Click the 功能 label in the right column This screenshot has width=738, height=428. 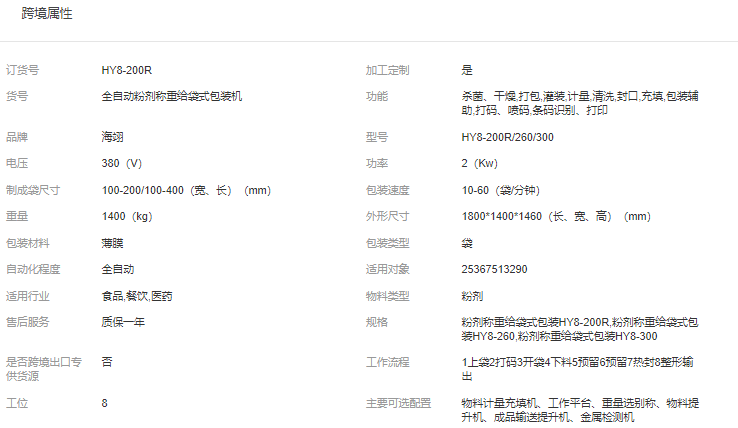(x=376, y=97)
